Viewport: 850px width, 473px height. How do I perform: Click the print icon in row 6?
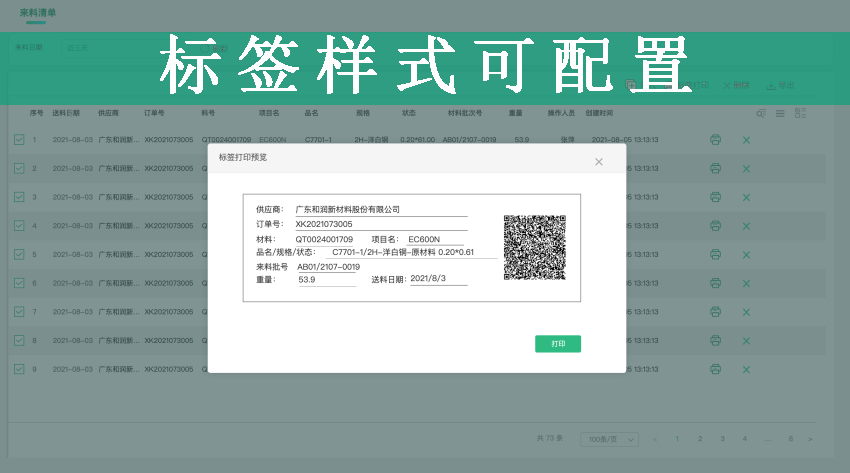(x=715, y=283)
